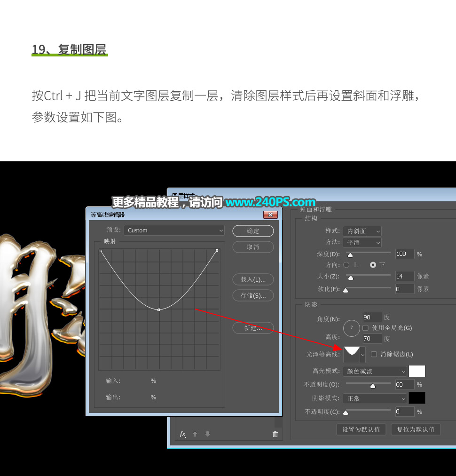The height and width of the screenshot is (476, 456).
Task: Click the 角度 light angle dial
Action: coord(352,328)
